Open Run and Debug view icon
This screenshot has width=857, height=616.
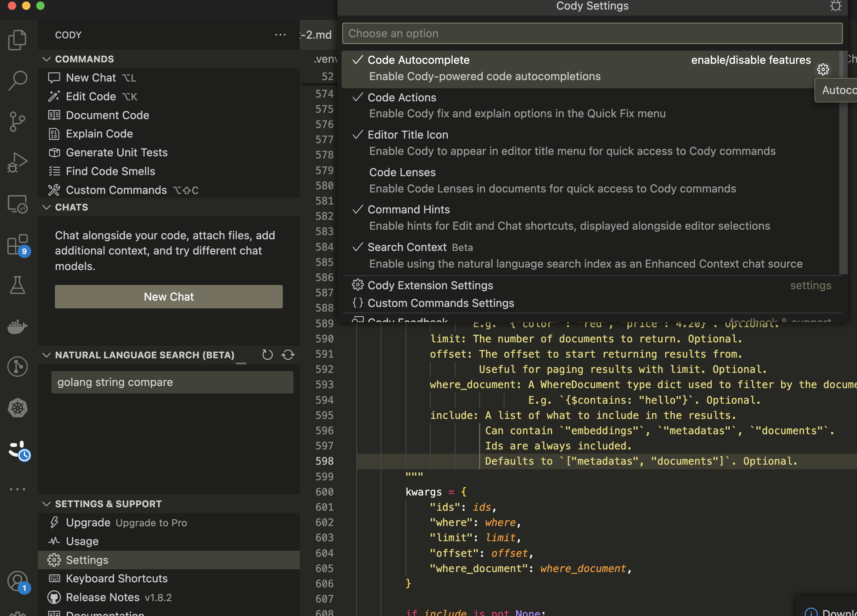click(x=17, y=162)
